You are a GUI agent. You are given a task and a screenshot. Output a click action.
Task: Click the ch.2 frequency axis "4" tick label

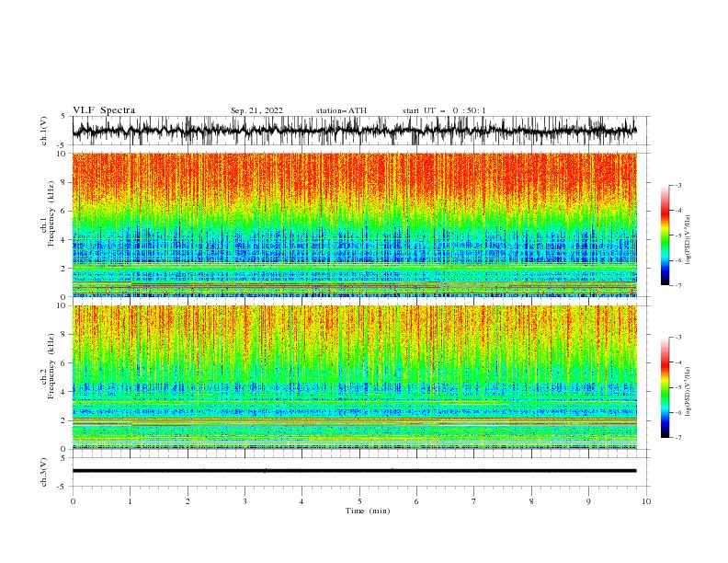[x=63, y=392]
